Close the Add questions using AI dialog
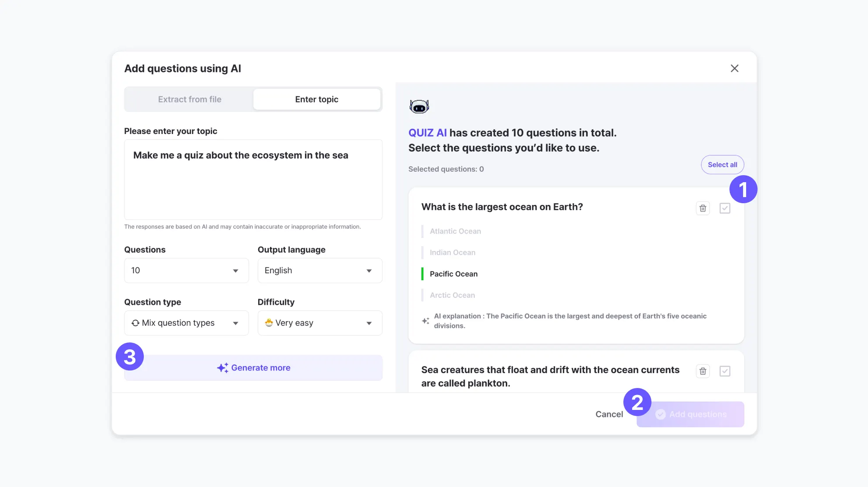The width and height of the screenshot is (868, 487). 734,68
